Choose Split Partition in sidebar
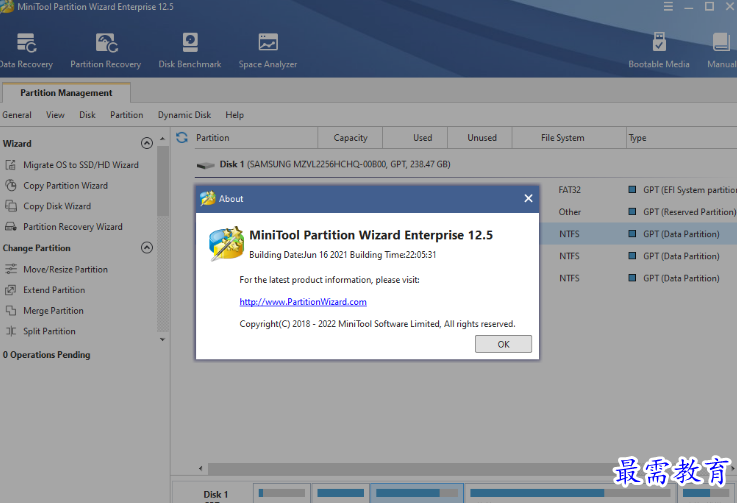 pyautogui.click(x=49, y=331)
